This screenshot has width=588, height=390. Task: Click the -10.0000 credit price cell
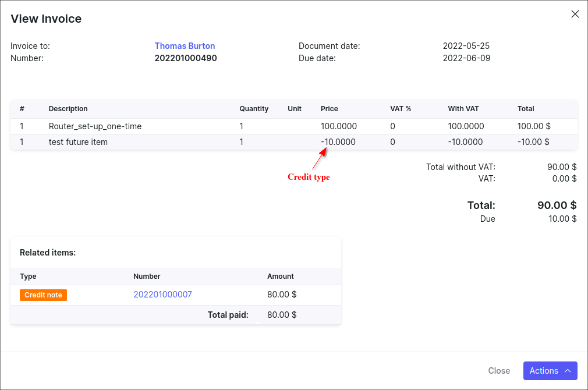point(338,142)
